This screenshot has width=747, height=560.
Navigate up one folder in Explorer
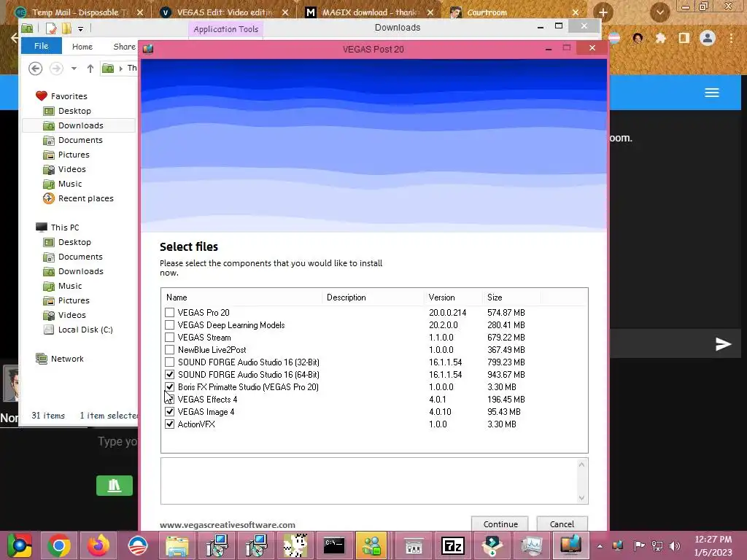(x=90, y=69)
